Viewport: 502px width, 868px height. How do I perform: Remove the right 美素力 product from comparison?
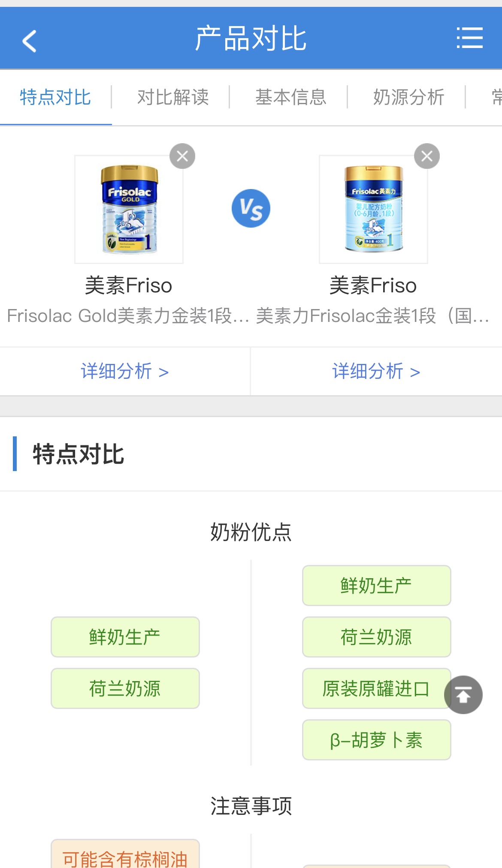426,156
